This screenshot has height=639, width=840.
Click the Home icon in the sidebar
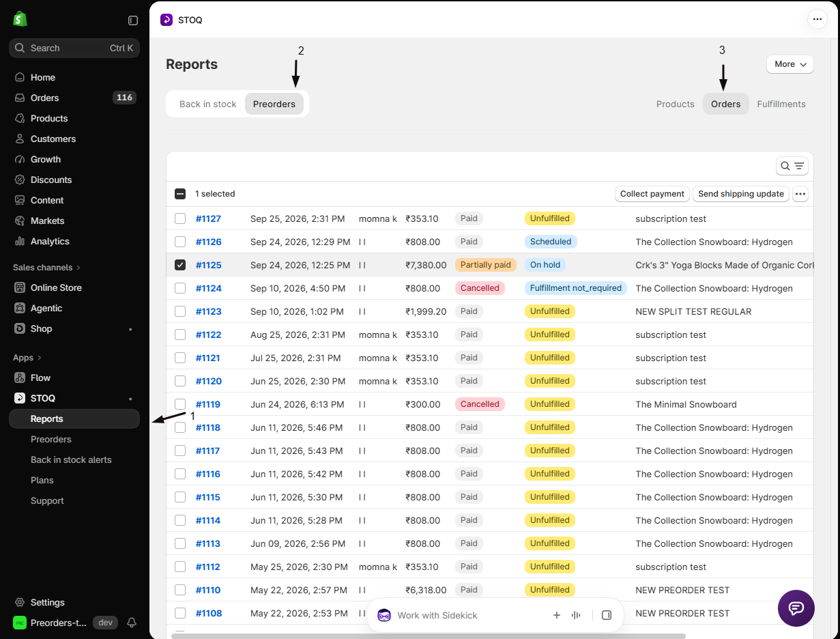click(20, 77)
